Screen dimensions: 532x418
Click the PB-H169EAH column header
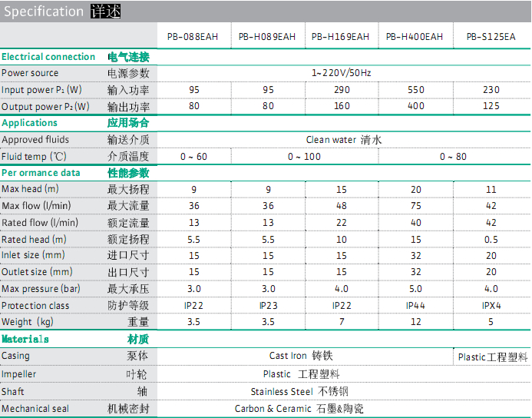click(341, 37)
